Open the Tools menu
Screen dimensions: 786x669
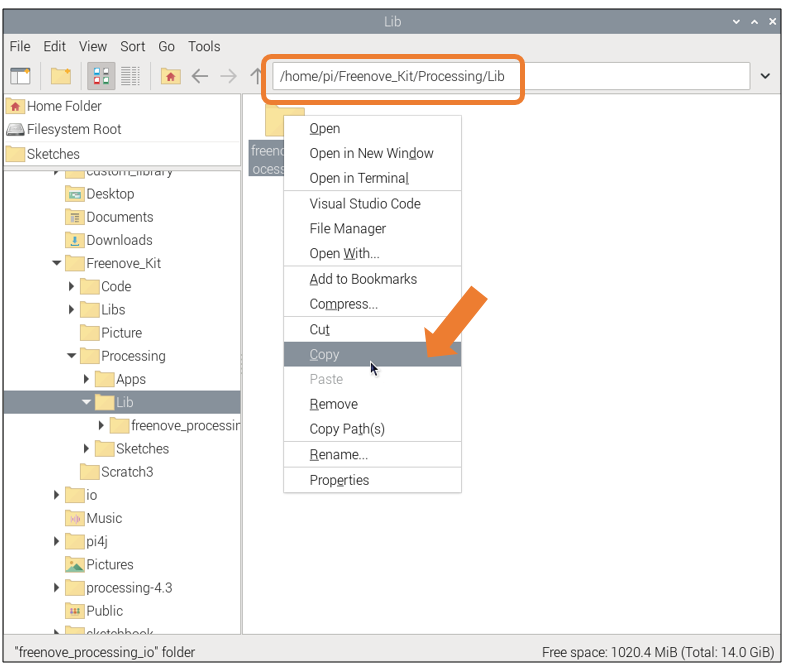click(x=204, y=47)
